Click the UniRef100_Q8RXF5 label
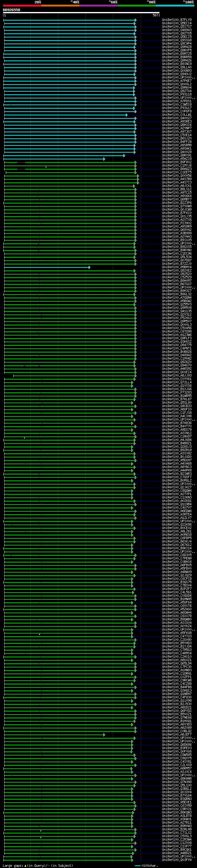 click(x=177, y=50)
